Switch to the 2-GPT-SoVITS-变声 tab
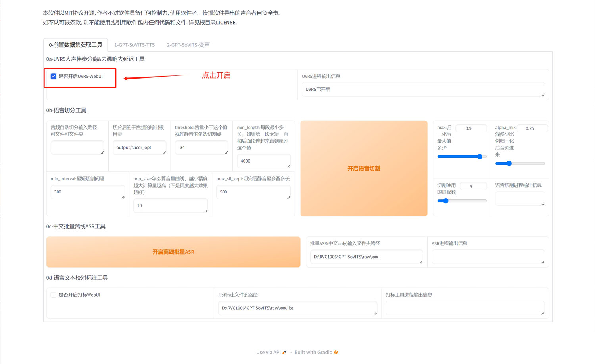Screen dimensions: 595x364 [188, 45]
